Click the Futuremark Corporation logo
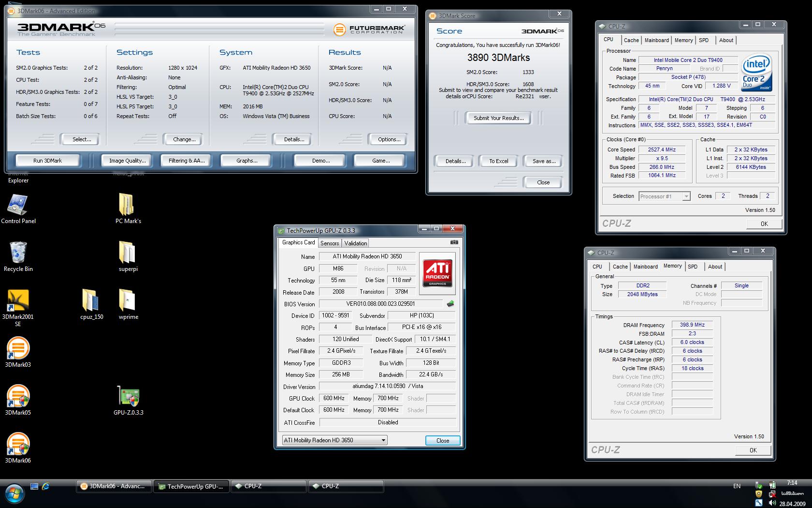The image size is (812, 508). click(x=369, y=30)
